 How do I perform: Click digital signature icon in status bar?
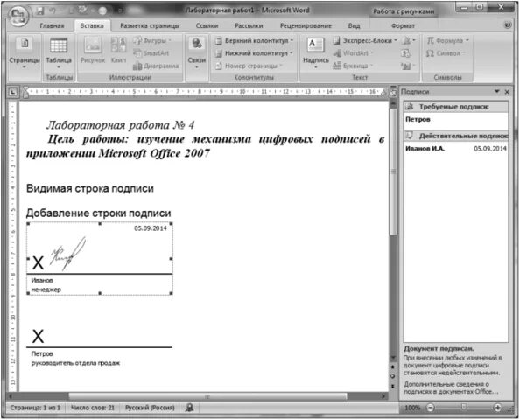[190, 408]
